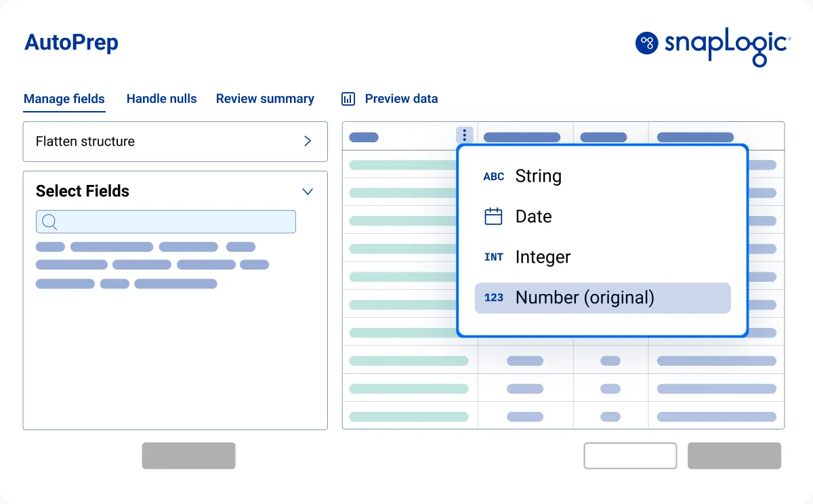This screenshot has height=504, width=813.
Task: Click the 123 icon for Number type
Action: coord(494,298)
